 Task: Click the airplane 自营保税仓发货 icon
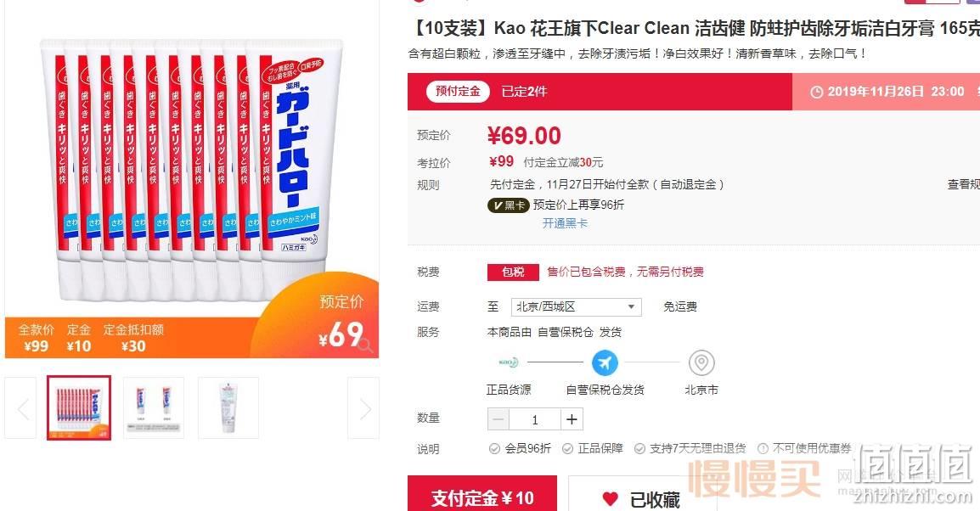tap(605, 362)
